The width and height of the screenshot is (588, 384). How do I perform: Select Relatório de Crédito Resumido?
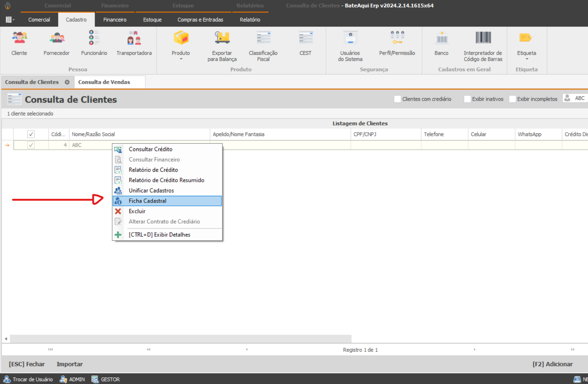point(167,180)
